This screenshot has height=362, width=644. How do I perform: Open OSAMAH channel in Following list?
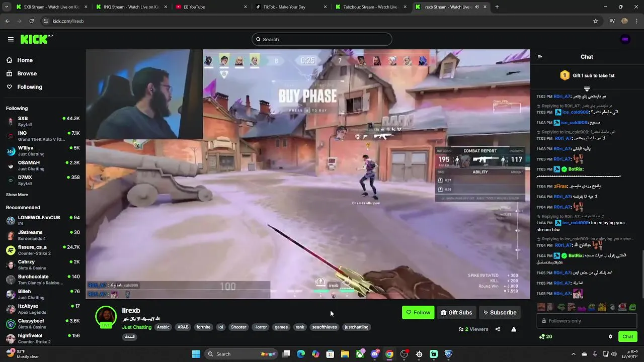click(x=43, y=165)
